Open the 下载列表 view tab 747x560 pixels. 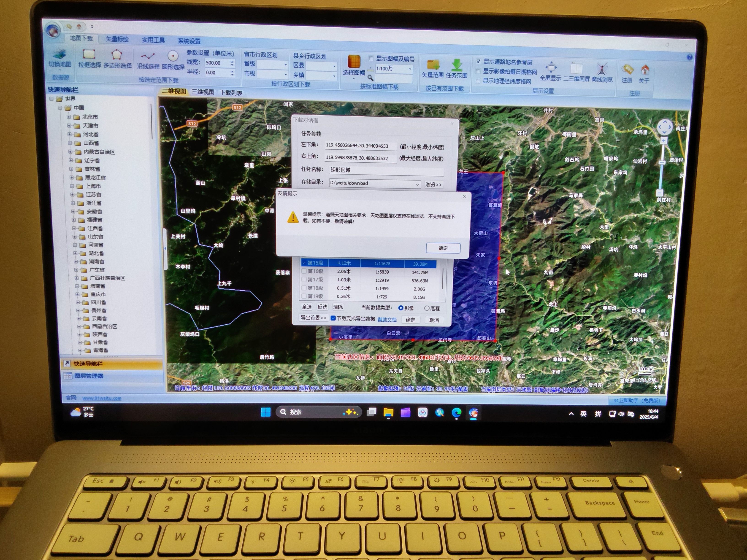(231, 93)
